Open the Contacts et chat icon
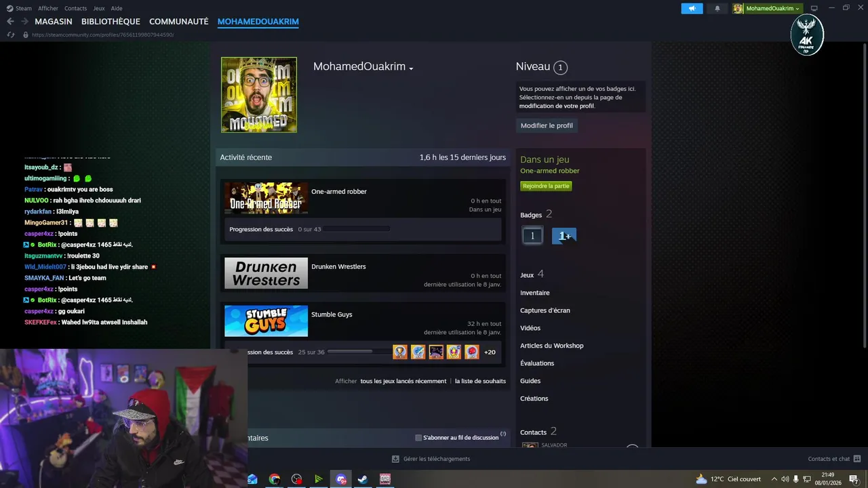 coord(857,459)
